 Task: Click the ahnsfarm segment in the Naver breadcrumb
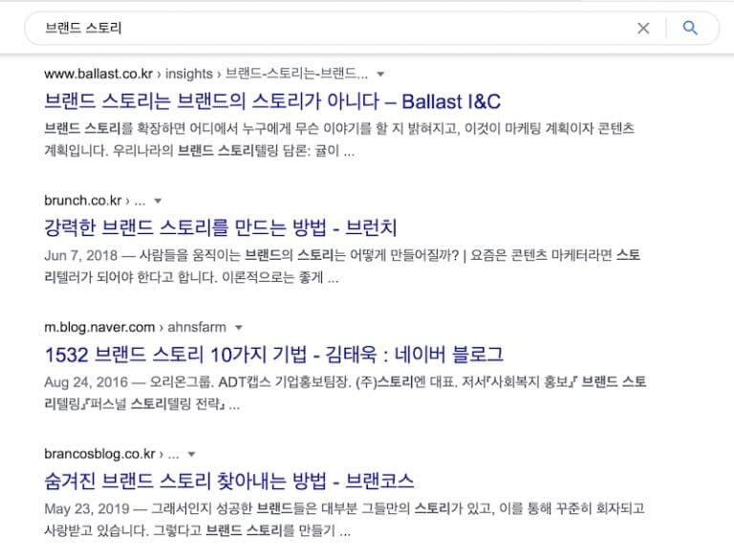pyautogui.click(x=197, y=327)
